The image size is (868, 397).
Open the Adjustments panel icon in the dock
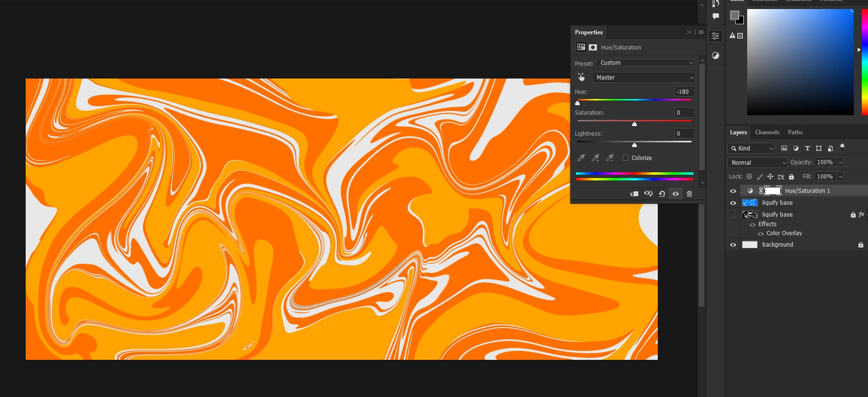click(x=715, y=56)
